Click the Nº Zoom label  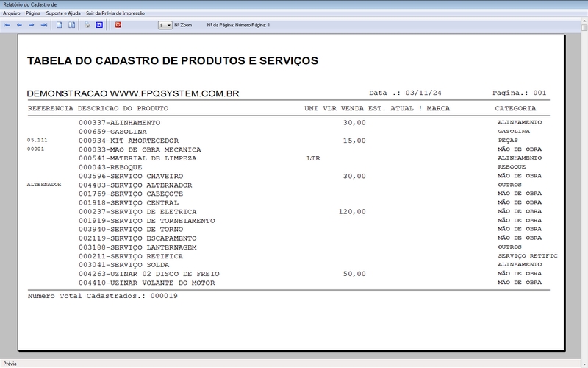[x=183, y=25]
